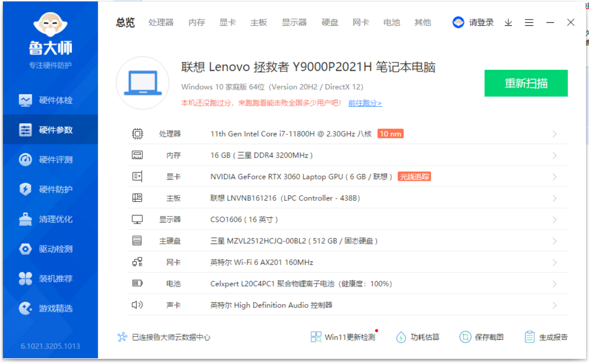Image resolution: width=589 pixels, height=364 pixels.
Task: Switch to the top 显示器 tab
Action: tap(294, 22)
